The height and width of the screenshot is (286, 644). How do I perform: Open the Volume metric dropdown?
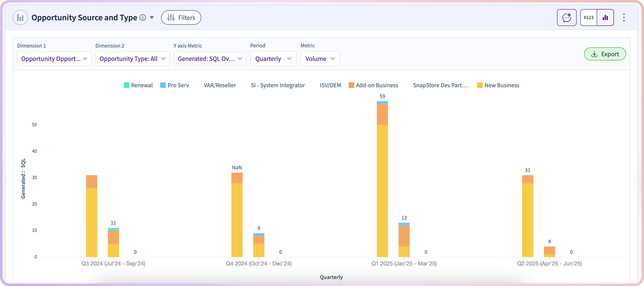click(320, 59)
